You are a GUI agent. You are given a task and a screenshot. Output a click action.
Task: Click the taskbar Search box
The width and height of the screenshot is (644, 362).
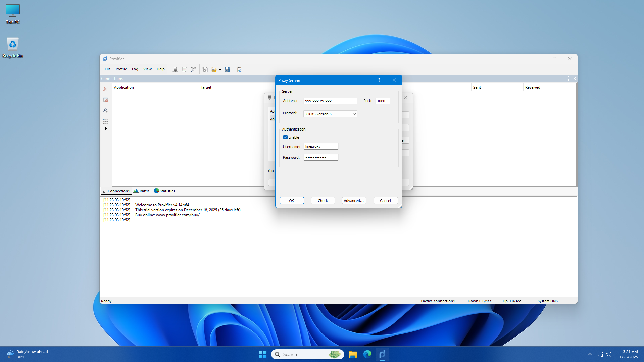(308, 354)
